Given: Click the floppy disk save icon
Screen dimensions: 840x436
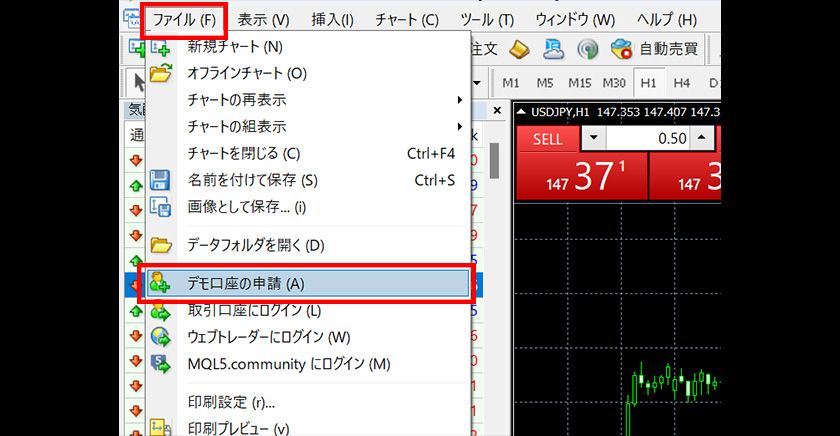Looking at the screenshot, I should click(160, 180).
